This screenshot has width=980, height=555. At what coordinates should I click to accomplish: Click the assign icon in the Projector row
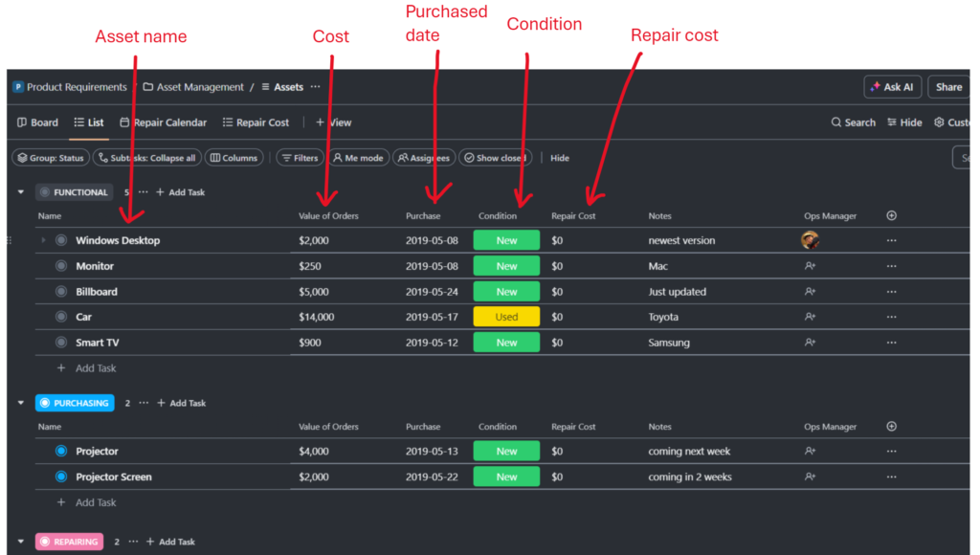810,452
